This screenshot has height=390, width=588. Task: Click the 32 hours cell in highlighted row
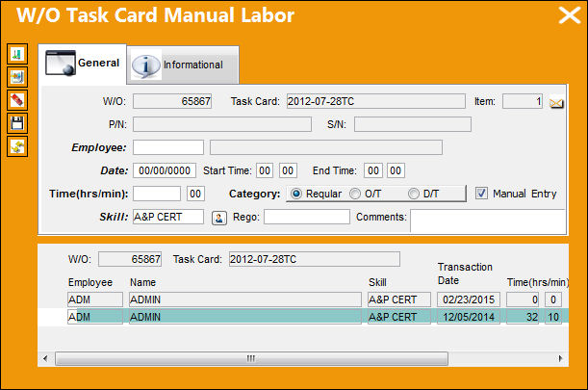click(524, 317)
